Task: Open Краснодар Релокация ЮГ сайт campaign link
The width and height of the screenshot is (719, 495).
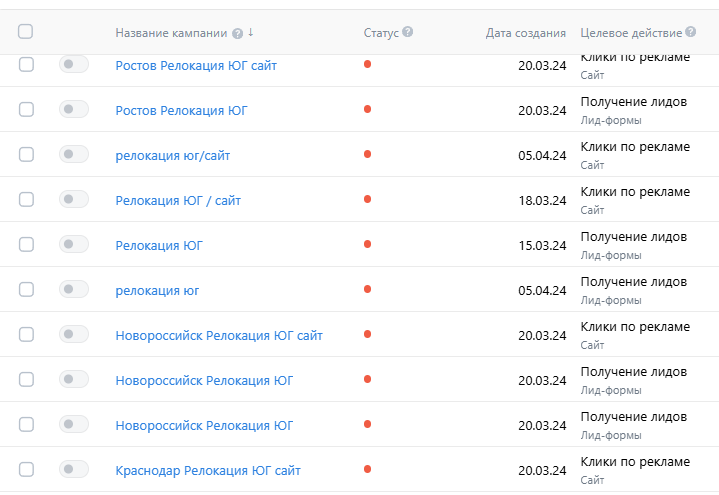Action: click(208, 470)
